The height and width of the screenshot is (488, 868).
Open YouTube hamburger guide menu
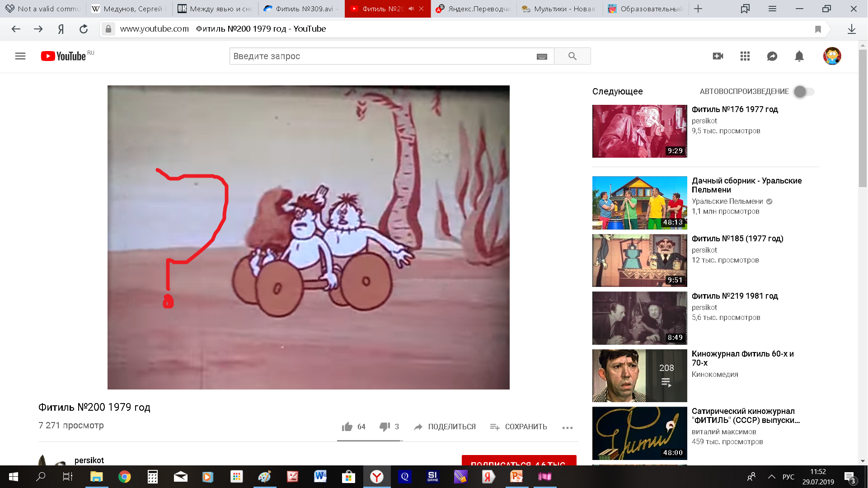[20, 56]
